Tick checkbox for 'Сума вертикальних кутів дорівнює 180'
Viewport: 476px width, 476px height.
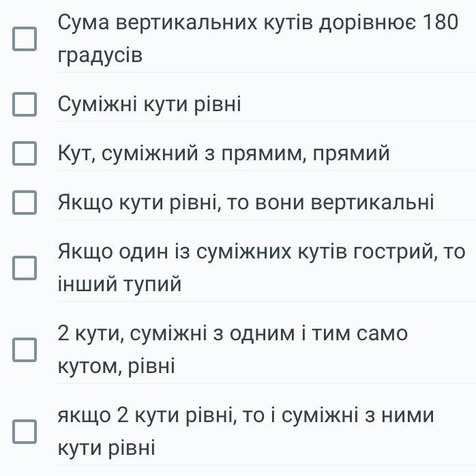pyautogui.click(x=25, y=39)
